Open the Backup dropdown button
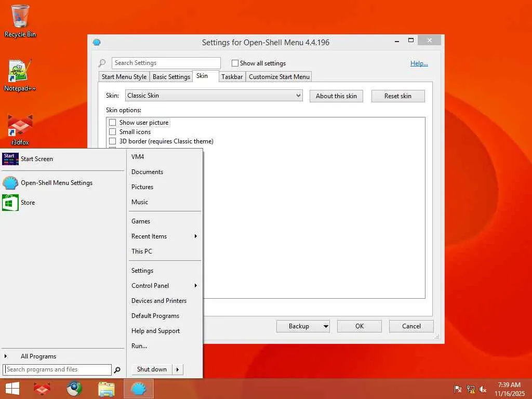532x399 pixels. click(x=303, y=326)
